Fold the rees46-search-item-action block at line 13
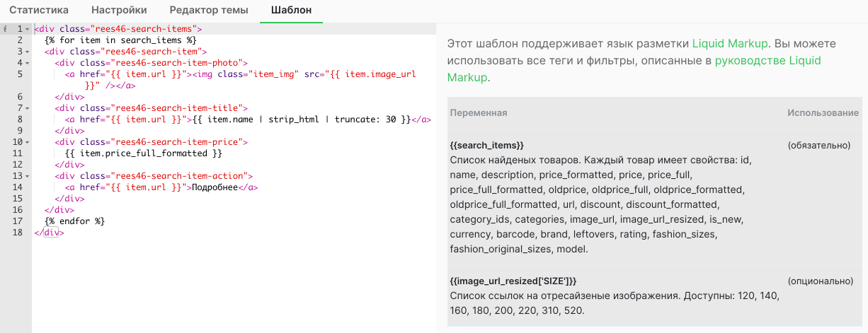The width and height of the screenshot is (868, 333). 27,176
